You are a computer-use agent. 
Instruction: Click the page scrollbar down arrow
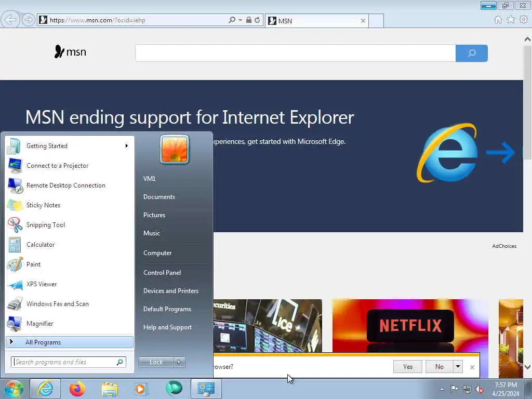528,367
